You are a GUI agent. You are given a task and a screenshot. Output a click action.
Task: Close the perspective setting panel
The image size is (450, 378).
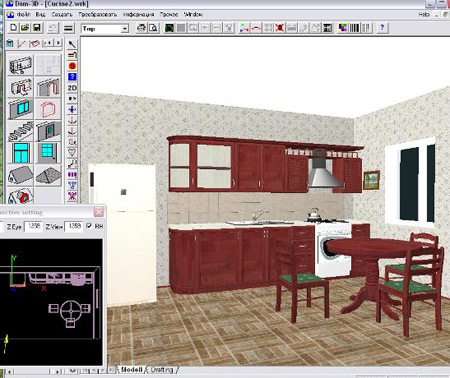[99, 212]
